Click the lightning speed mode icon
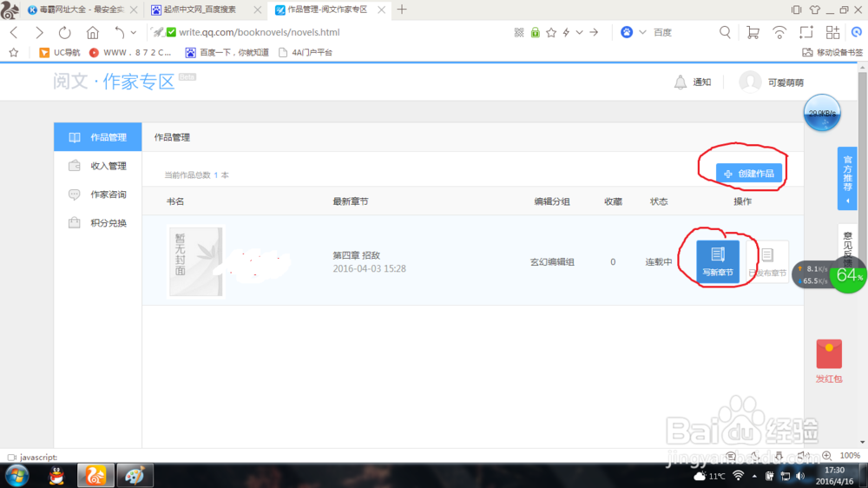This screenshot has width=868, height=488. tap(566, 33)
